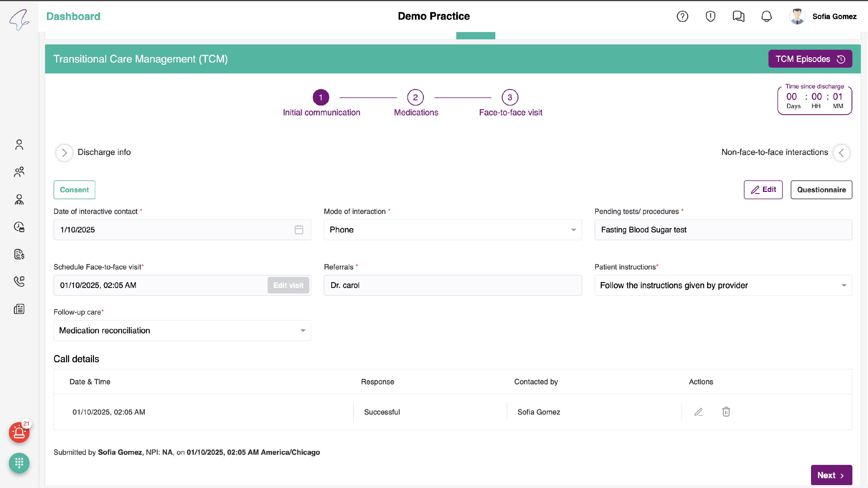Open the Mode of interaction dropdown
The height and width of the screenshot is (488, 868).
(x=452, y=230)
